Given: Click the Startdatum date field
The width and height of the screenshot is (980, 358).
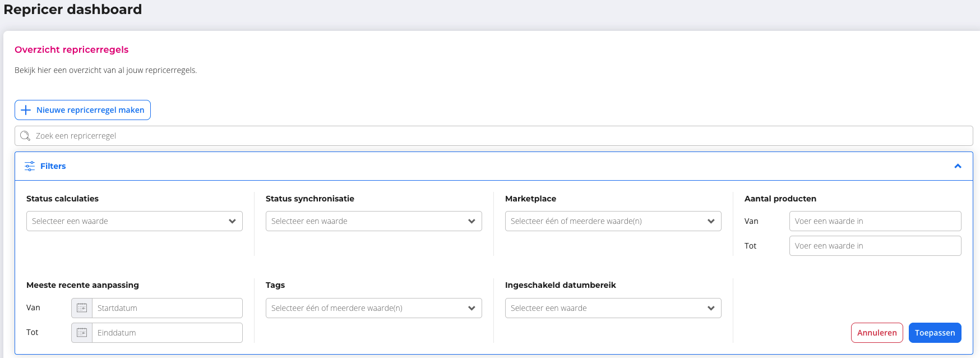Looking at the screenshot, I should 167,308.
